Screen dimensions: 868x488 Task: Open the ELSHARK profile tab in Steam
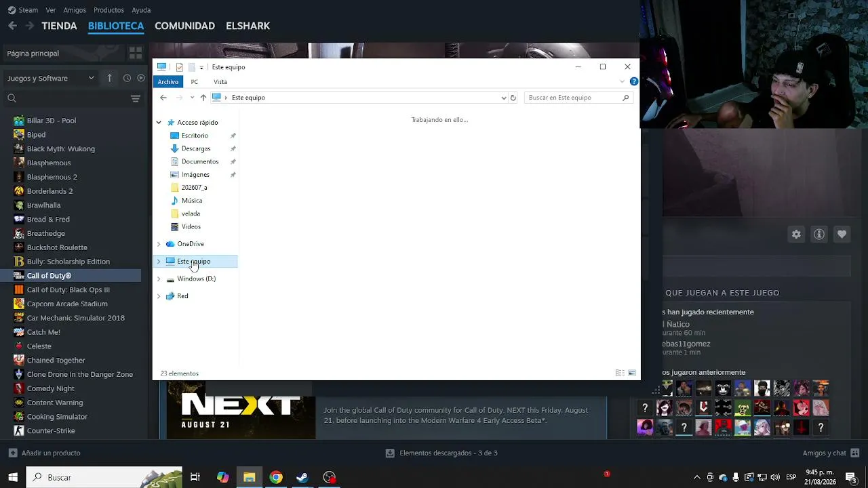pyautogui.click(x=248, y=26)
